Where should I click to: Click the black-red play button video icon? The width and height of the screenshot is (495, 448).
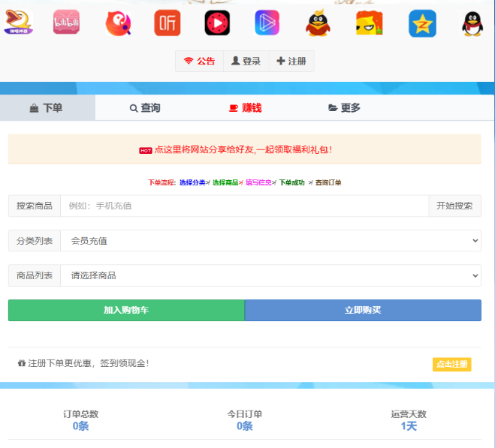(x=217, y=23)
